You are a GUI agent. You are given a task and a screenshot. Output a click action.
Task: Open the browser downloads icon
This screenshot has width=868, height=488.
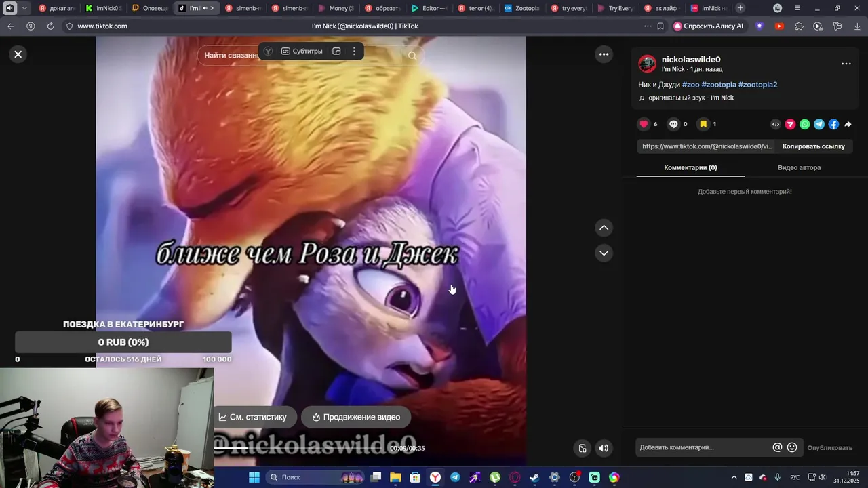856,26
